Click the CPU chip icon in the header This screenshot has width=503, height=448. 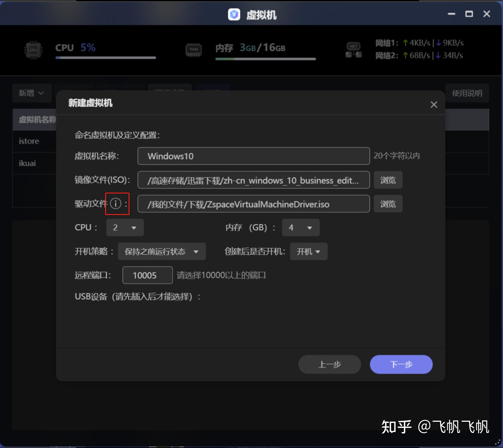33,50
